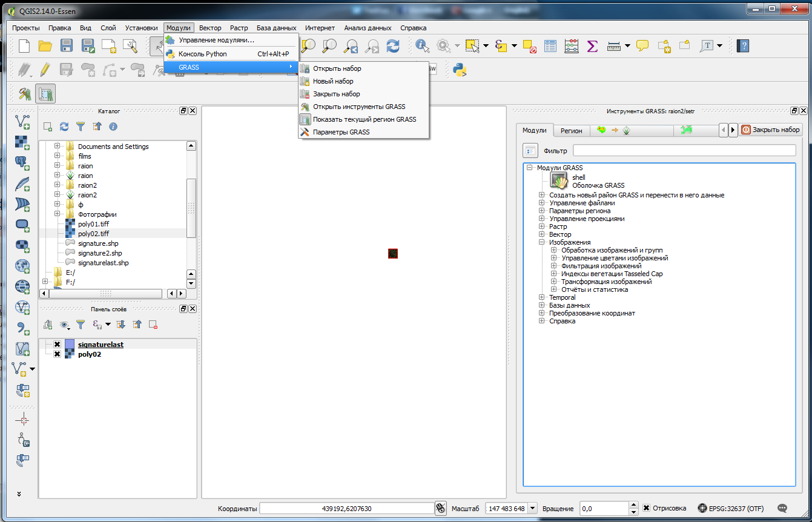
Task: Open the Field Calculator abacus icon
Action: pyautogui.click(x=571, y=46)
